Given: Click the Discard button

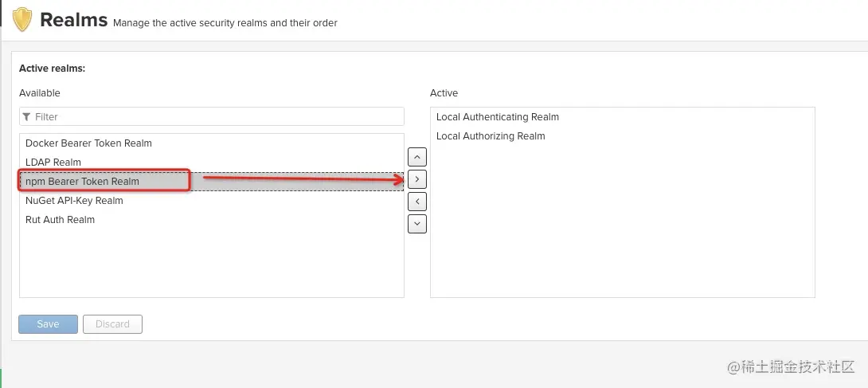Looking at the screenshot, I should coord(112,324).
